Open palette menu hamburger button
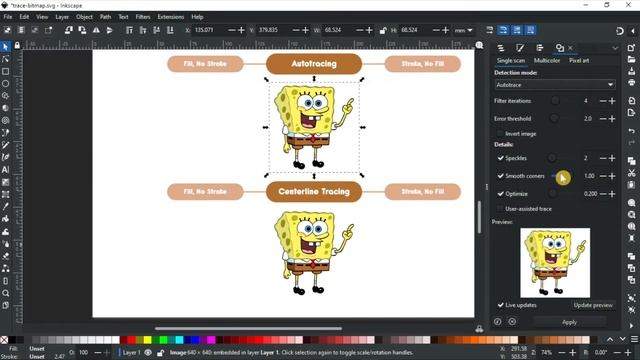Screen dimensions: 640x360 (634, 339)
